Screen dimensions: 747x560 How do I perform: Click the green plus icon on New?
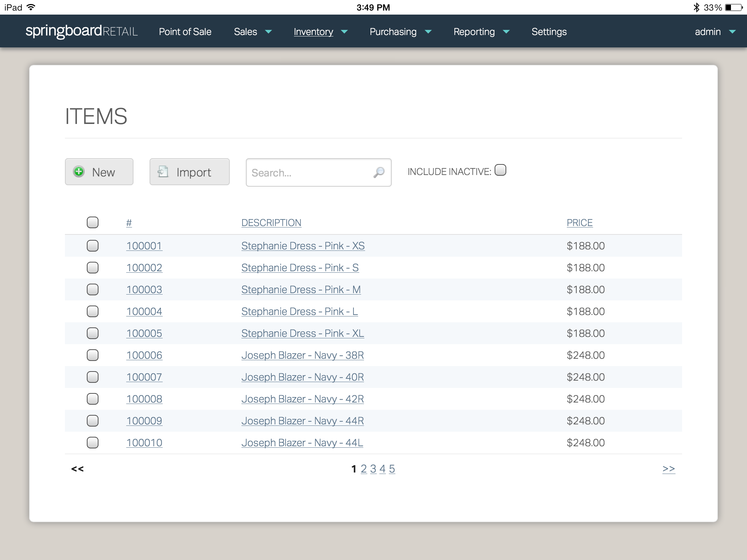tap(79, 171)
